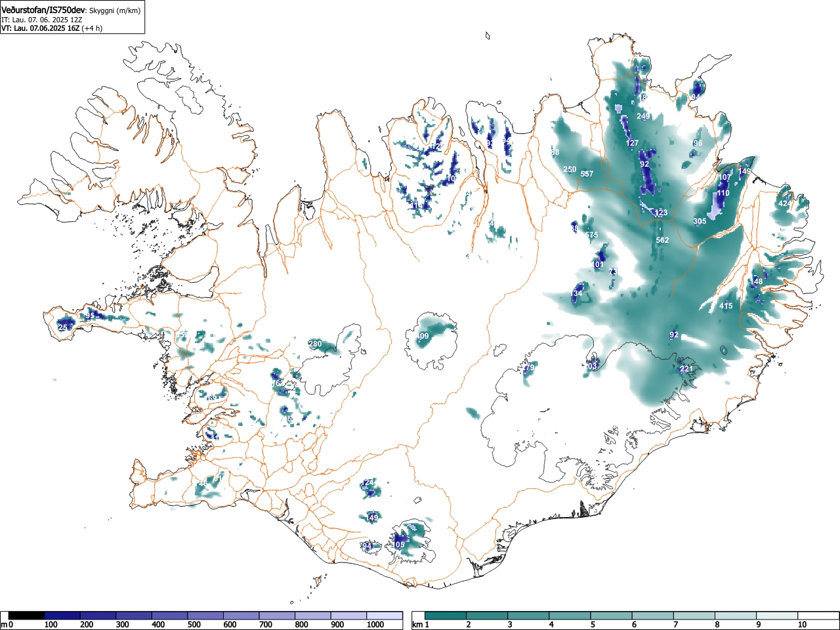This screenshot has width=840, height=630.
Task: Click the visibility value 575 on map
Action: [592, 235]
